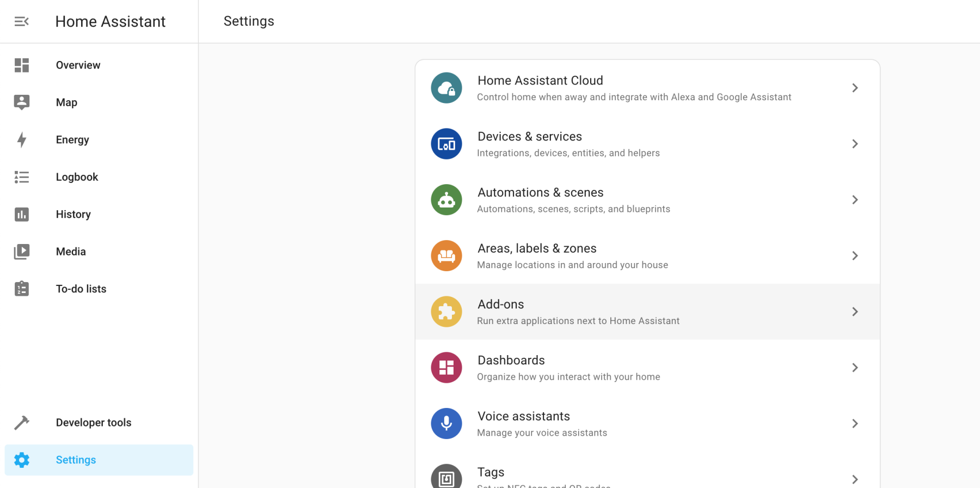This screenshot has height=488, width=980.
Task: Click the Devices & services blue icon
Action: click(446, 144)
